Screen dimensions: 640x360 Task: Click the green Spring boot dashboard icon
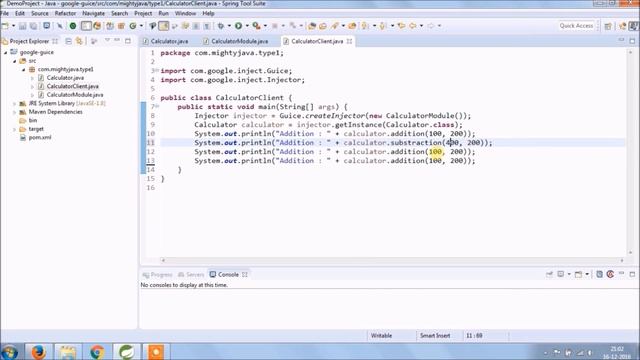coord(73,26)
